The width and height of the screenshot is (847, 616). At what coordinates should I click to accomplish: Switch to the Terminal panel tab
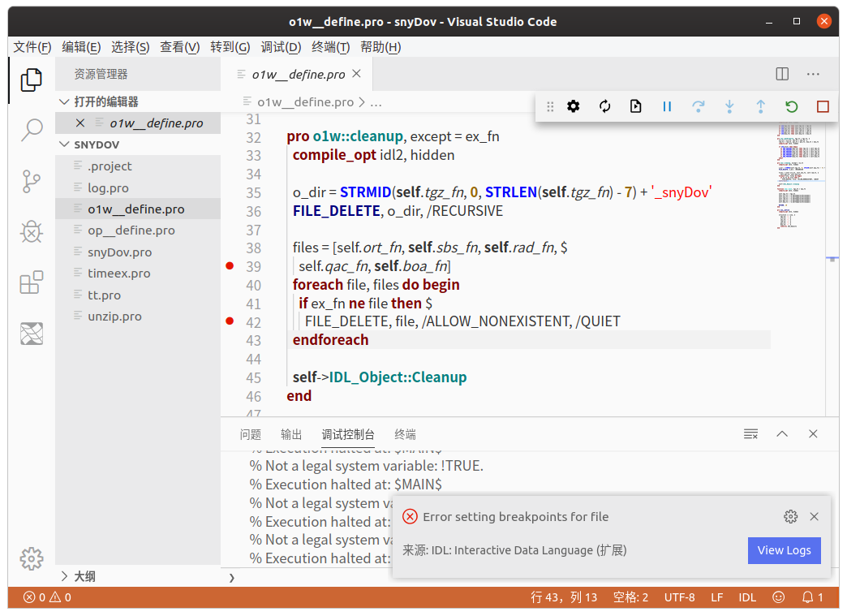405,434
